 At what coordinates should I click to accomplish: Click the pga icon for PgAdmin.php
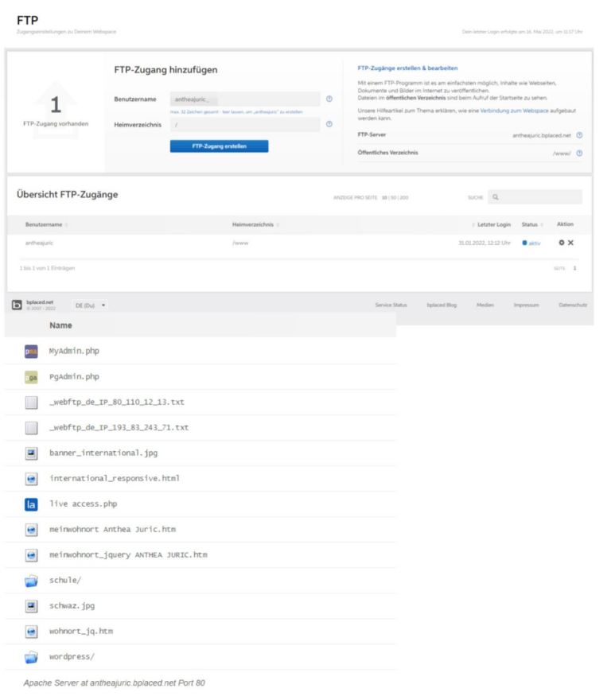coord(31,376)
